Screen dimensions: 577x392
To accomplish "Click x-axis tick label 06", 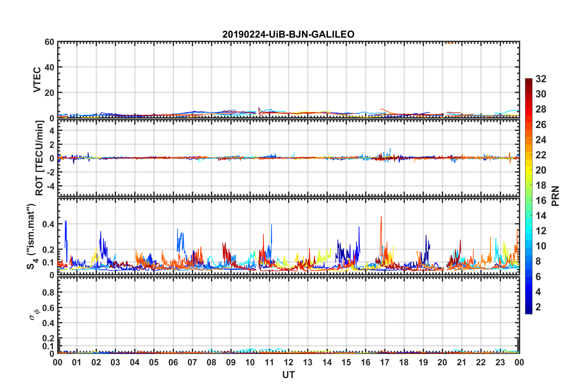I will (173, 363).
